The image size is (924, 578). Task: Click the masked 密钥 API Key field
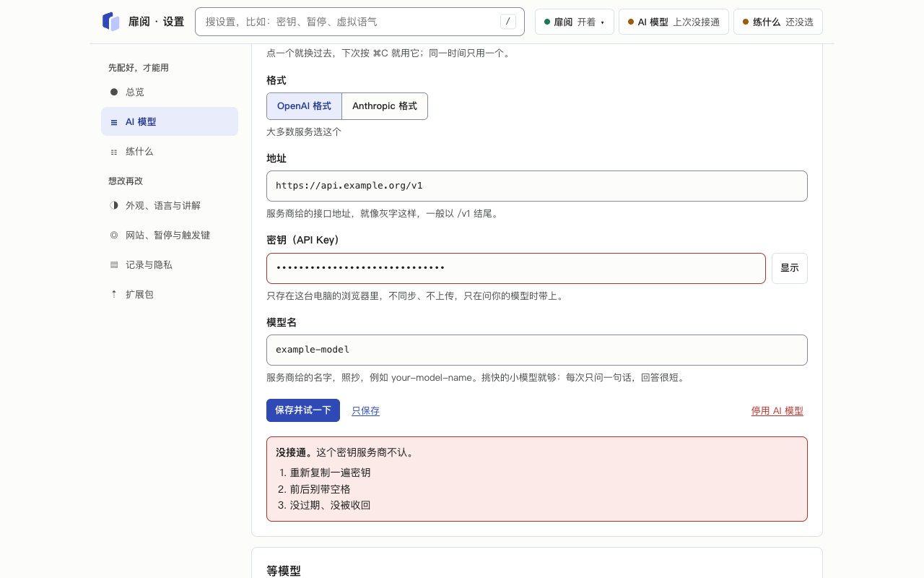[516, 268]
